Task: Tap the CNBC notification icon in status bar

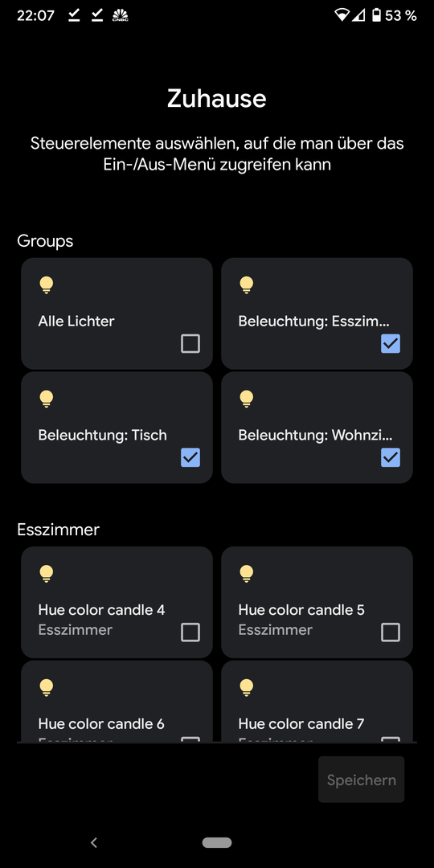Action: tap(120, 15)
